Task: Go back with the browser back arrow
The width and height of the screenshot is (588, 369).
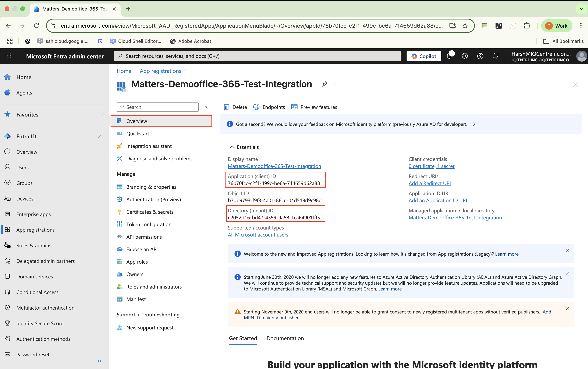Action: coord(8,26)
